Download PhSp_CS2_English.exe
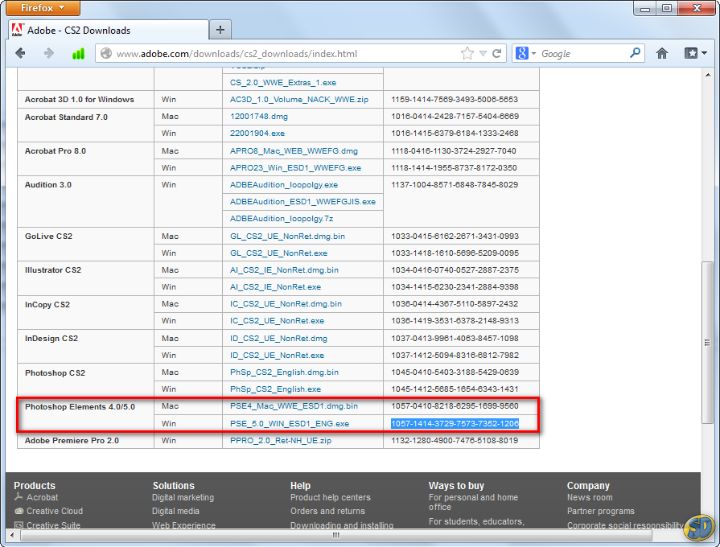Screen dimensions: 720x547 tap(275, 389)
